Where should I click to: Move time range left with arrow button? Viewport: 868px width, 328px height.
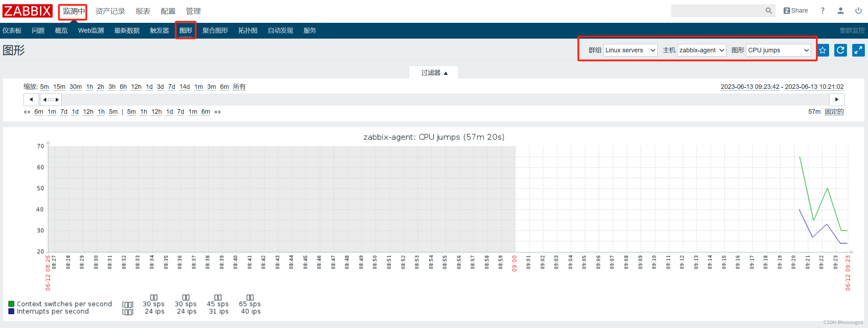[31, 100]
